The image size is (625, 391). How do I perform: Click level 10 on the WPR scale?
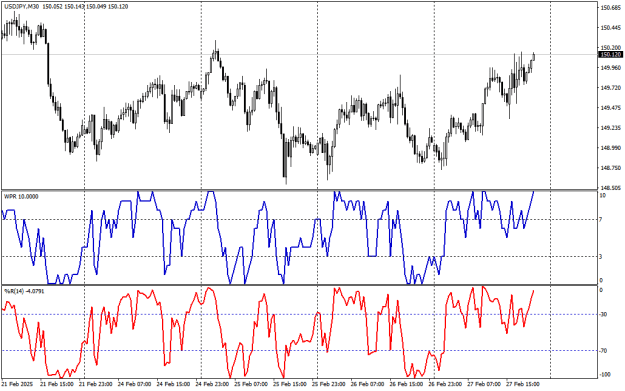(x=603, y=195)
